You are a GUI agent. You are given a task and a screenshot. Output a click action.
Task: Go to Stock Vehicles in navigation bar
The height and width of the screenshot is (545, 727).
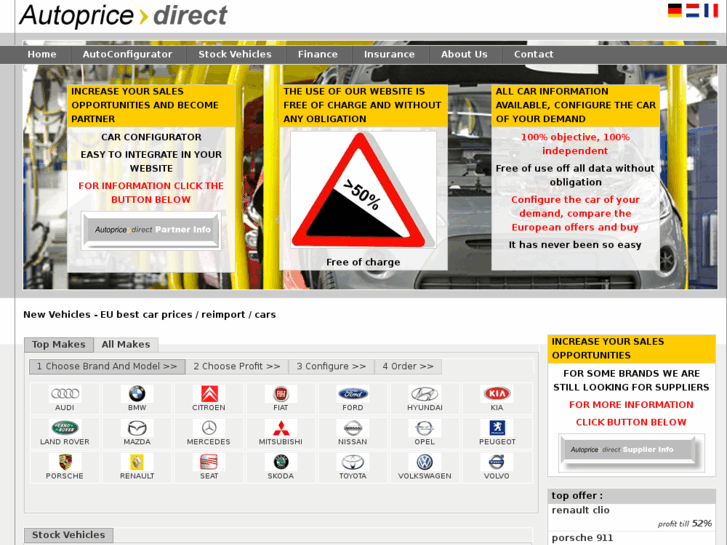pyautogui.click(x=235, y=54)
